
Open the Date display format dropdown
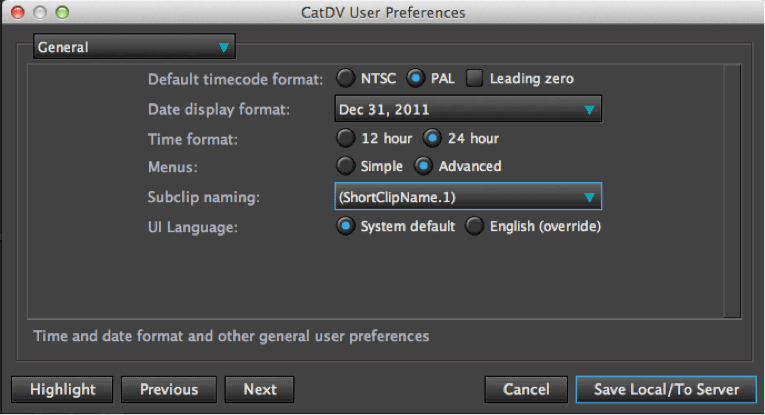click(x=468, y=109)
